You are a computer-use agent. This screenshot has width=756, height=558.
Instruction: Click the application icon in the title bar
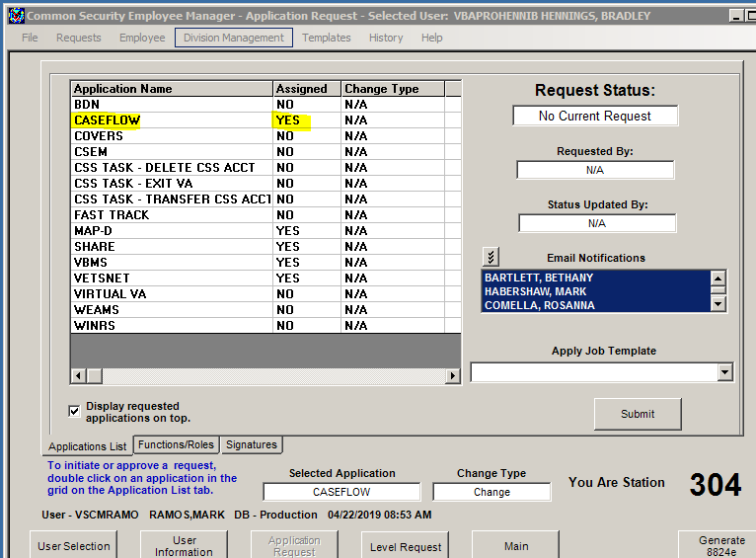[x=16, y=16]
